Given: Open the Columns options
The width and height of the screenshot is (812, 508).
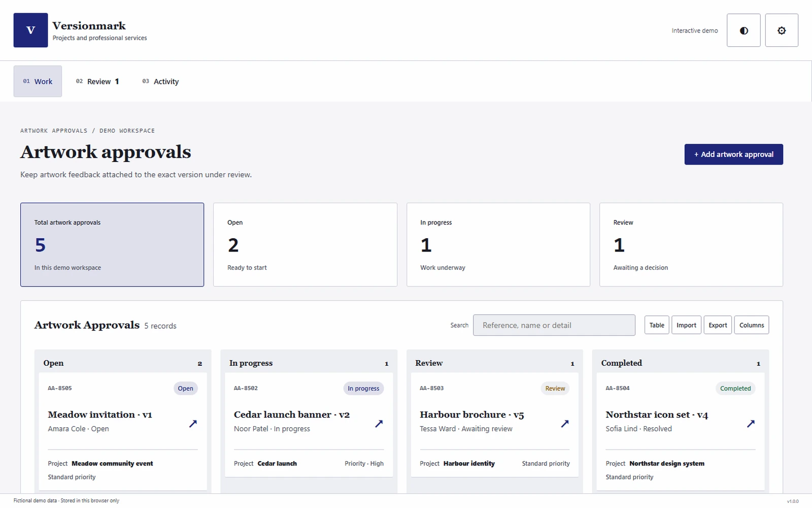Looking at the screenshot, I should (752, 325).
